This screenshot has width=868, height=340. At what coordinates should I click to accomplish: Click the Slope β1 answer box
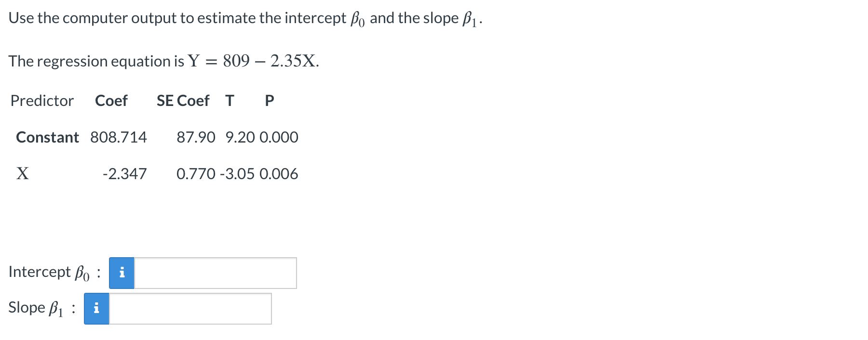[190, 309]
